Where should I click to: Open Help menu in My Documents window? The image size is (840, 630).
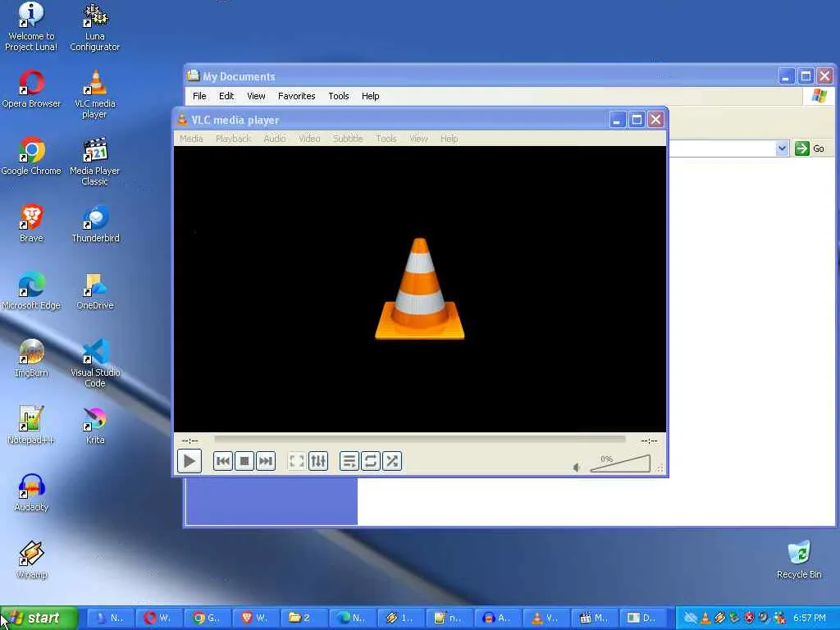(370, 96)
